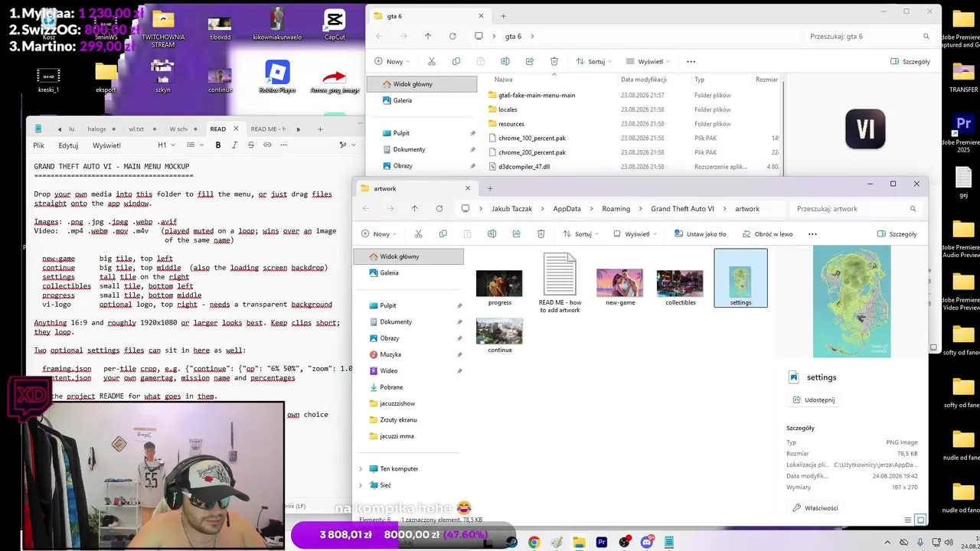The height and width of the screenshot is (551, 980).
Task: Open Sortuj dropdown in artwork window
Action: tap(581, 233)
